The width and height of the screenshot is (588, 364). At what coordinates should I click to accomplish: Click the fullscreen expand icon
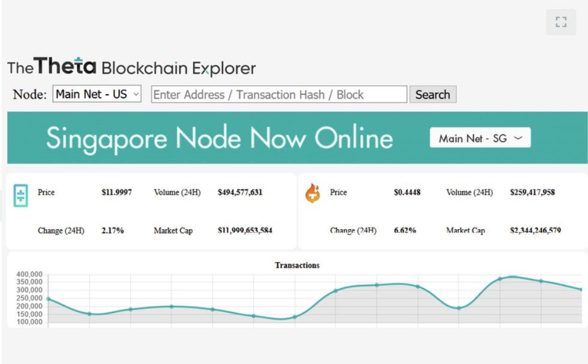point(561,22)
